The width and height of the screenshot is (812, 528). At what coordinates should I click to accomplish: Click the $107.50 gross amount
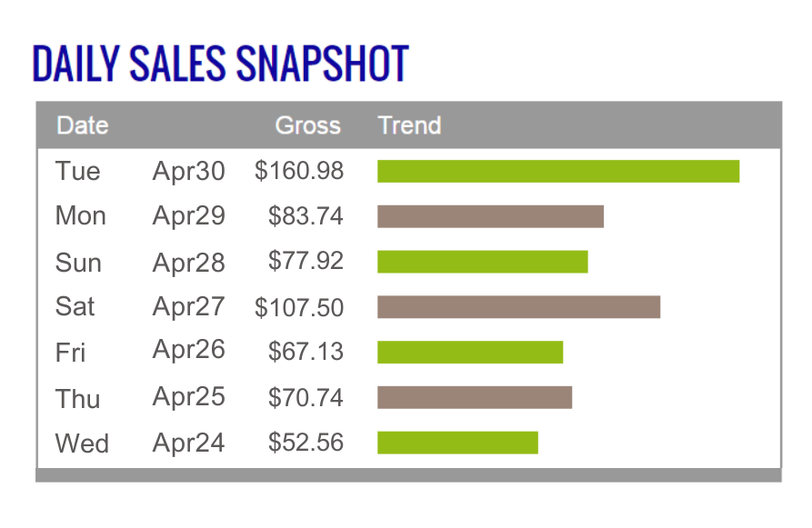click(299, 307)
